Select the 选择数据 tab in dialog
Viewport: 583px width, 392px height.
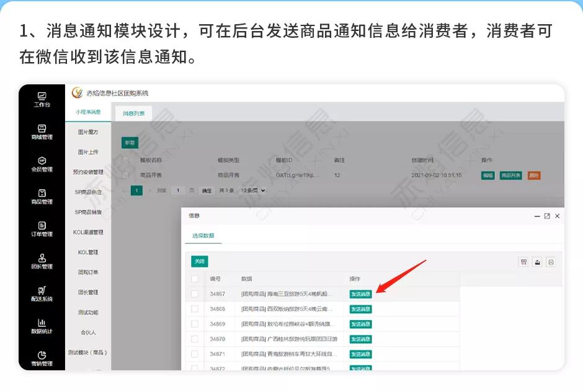click(203, 236)
